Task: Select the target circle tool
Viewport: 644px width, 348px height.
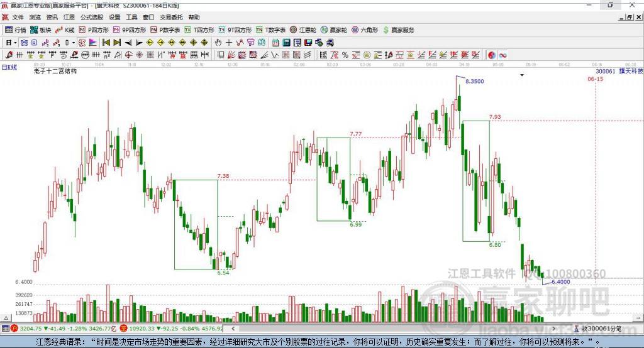Action: click(128, 55)
